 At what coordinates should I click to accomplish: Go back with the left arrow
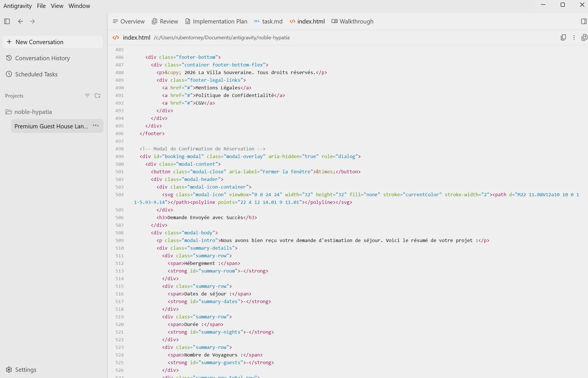click(x=21, y=21)
